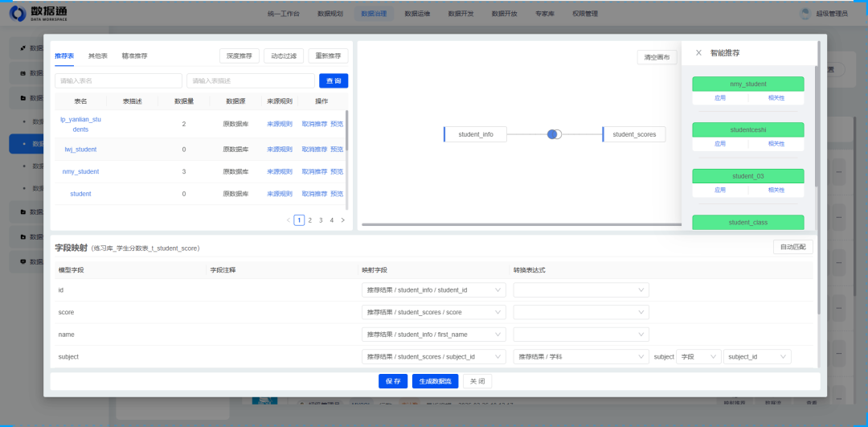The height and width of the screenshot is (427, 868).
Task: Open the 推荐结果 / 学科 dropdown
Action: coord(581,357)
